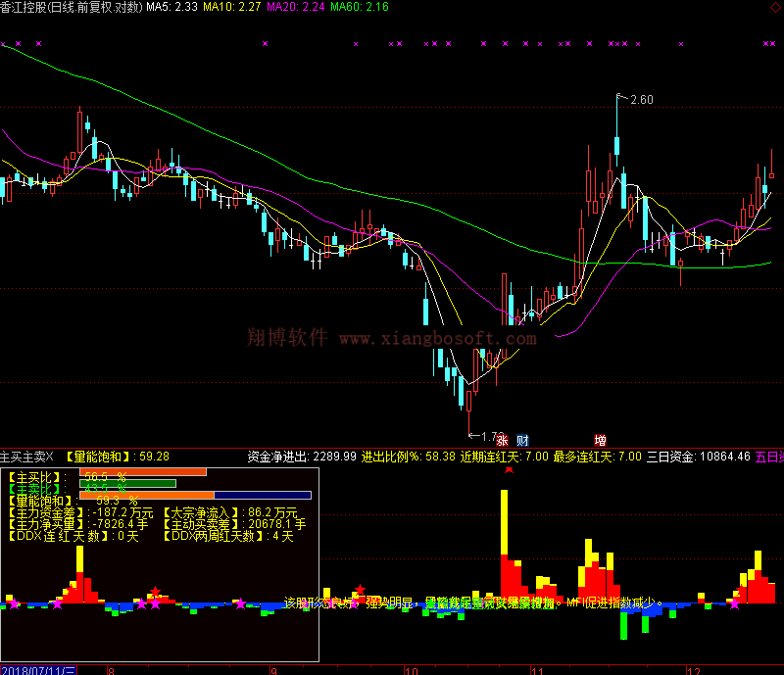This screenshot has height=675, width=784.
Task: Click 【主力净买量】: -7826.4 手 entry
Action: point(77,524)
